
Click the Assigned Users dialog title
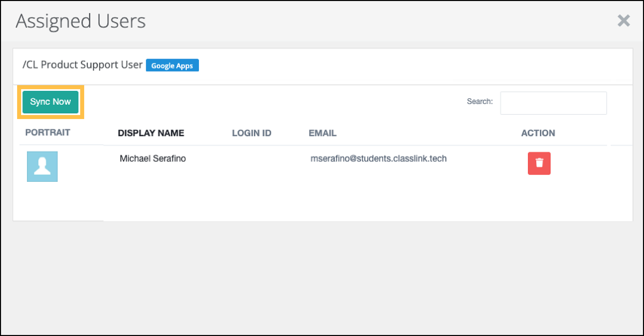pyautogui.click(x=80, y=21)
